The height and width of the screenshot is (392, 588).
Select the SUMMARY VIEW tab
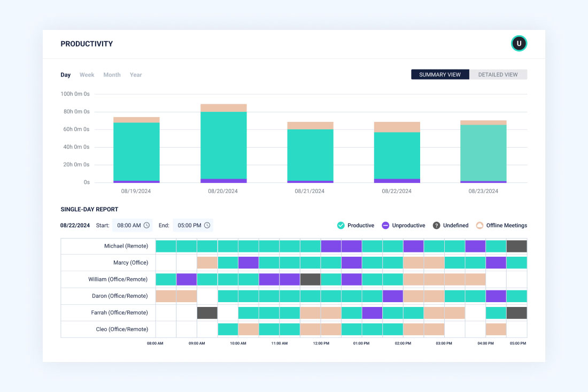(x=440, y=74)
